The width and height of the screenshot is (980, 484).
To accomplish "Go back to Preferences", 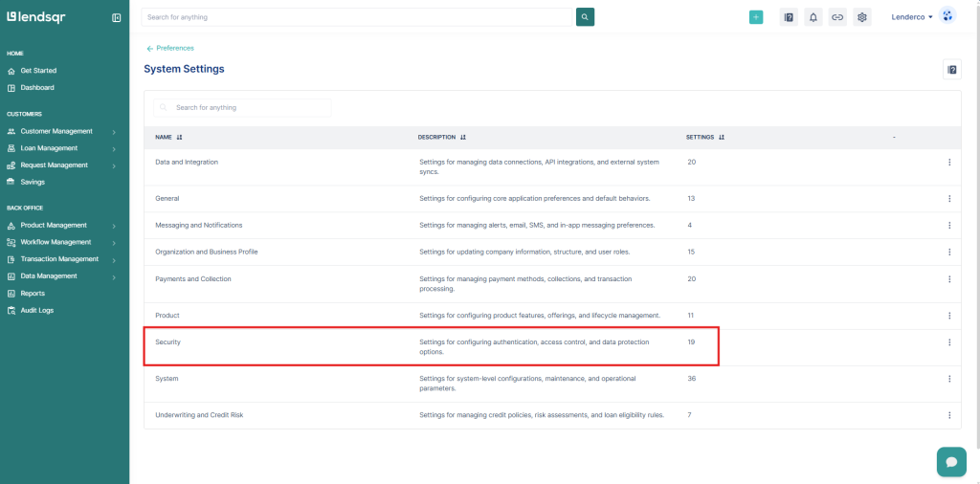I will point(170,48).
